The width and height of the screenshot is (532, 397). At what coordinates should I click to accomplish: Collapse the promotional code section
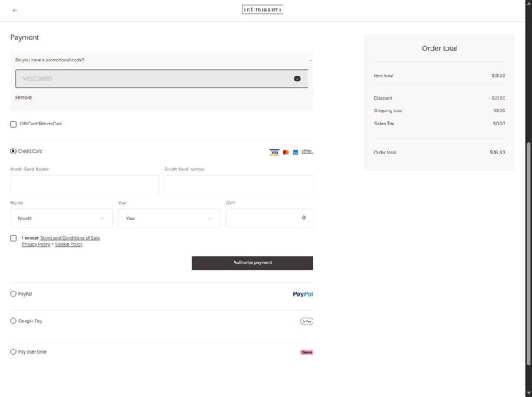[310, 61]
